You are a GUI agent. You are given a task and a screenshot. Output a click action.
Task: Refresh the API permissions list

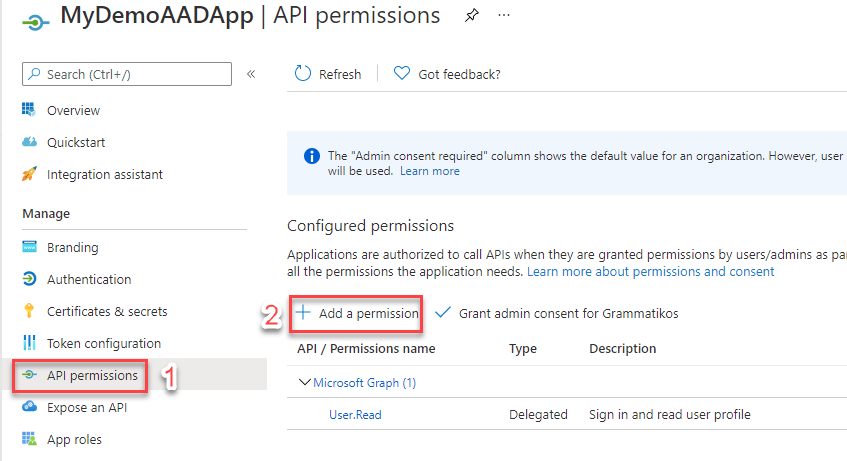click(340, 74)
